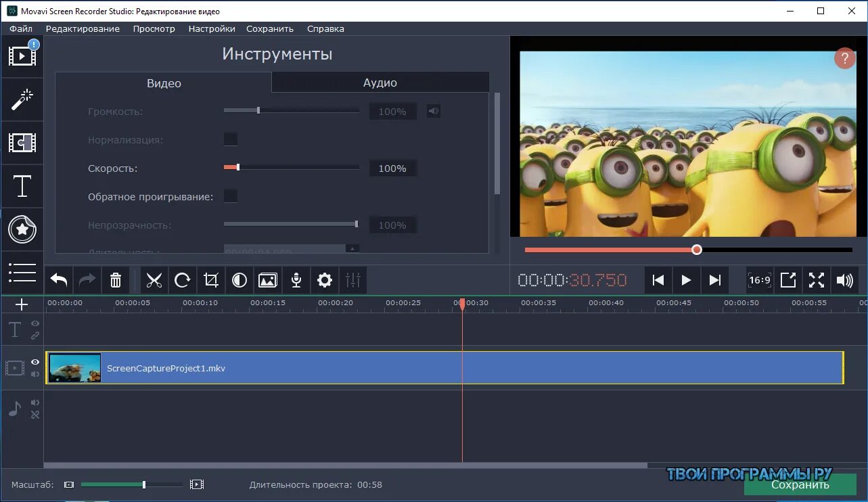Open the transitions panel
The image size is (868, 502).
(x=22, y=143)
